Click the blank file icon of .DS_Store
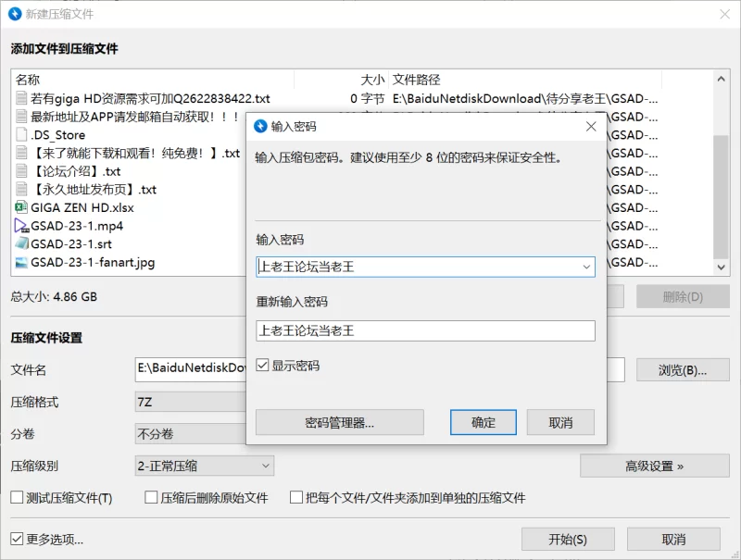The height and width of the screenshot is (560, 741). tap(22, 135)
